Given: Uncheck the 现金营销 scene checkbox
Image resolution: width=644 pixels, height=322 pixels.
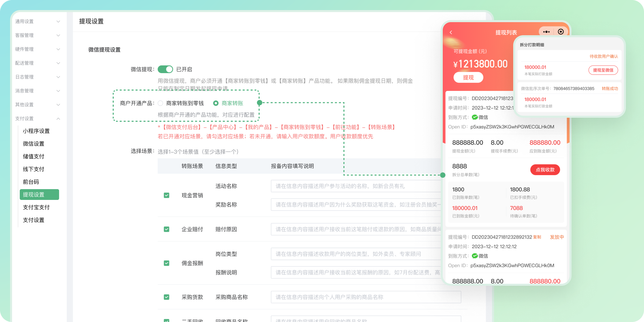Looking at the screenshot, I should tap(166, 195).
